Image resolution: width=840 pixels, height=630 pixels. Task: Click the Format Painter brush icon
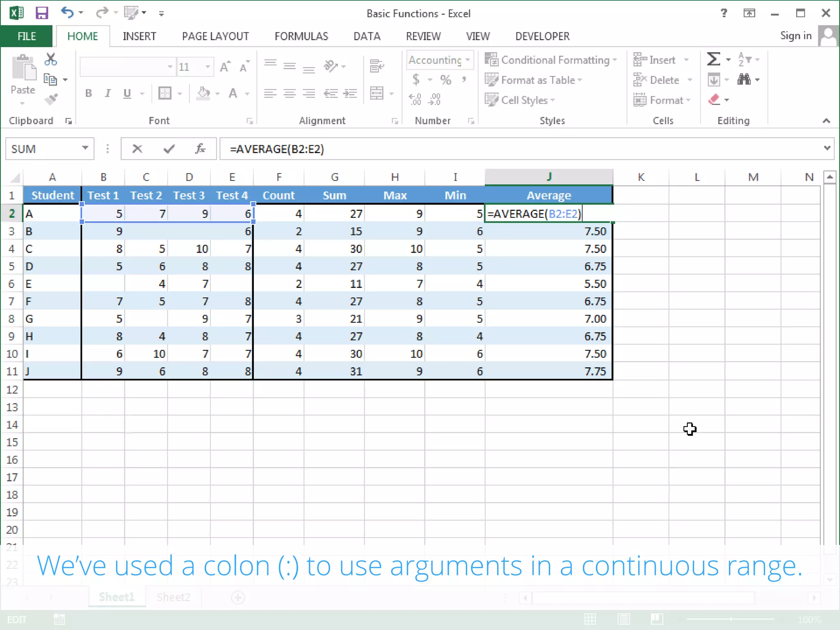[x=51, y=99]
